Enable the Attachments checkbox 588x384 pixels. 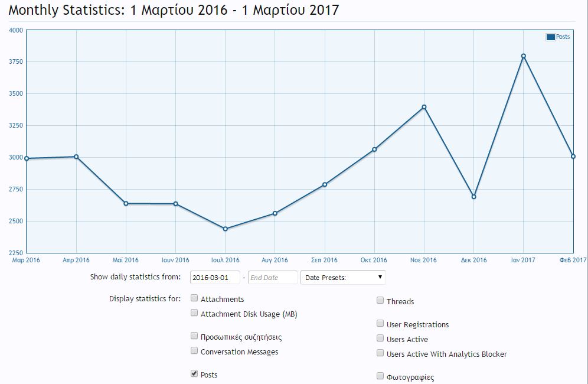coord(194,299)
